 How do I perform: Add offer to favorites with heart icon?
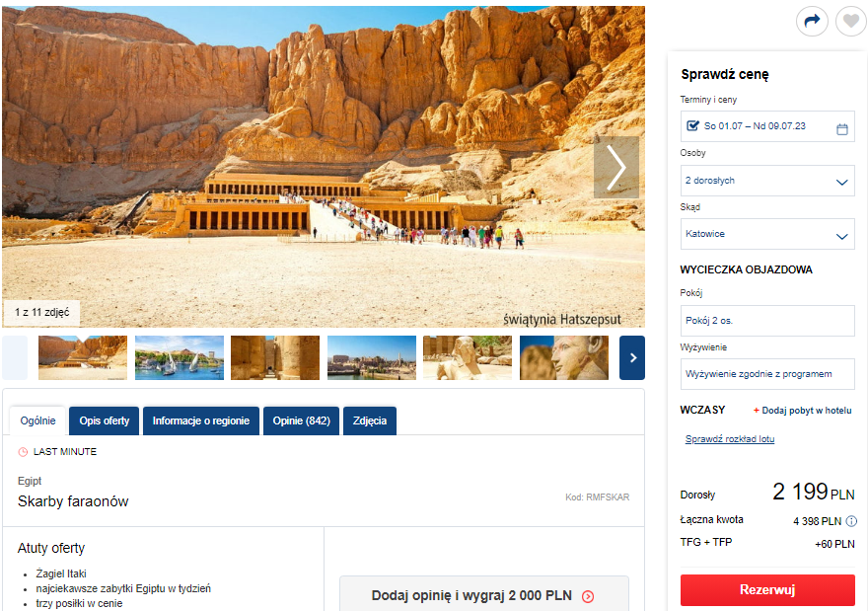851,21
